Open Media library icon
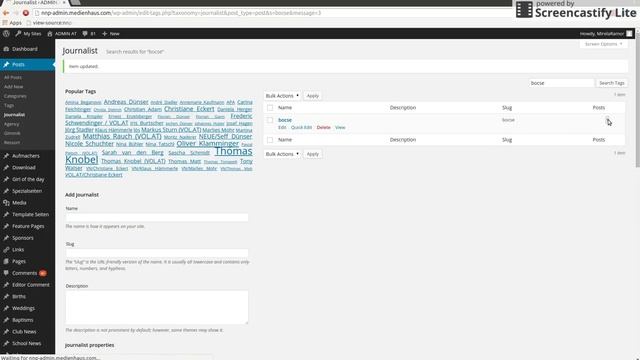Image resolution: width=640 pixels, height=360 pixels. (x=6, y=203)
